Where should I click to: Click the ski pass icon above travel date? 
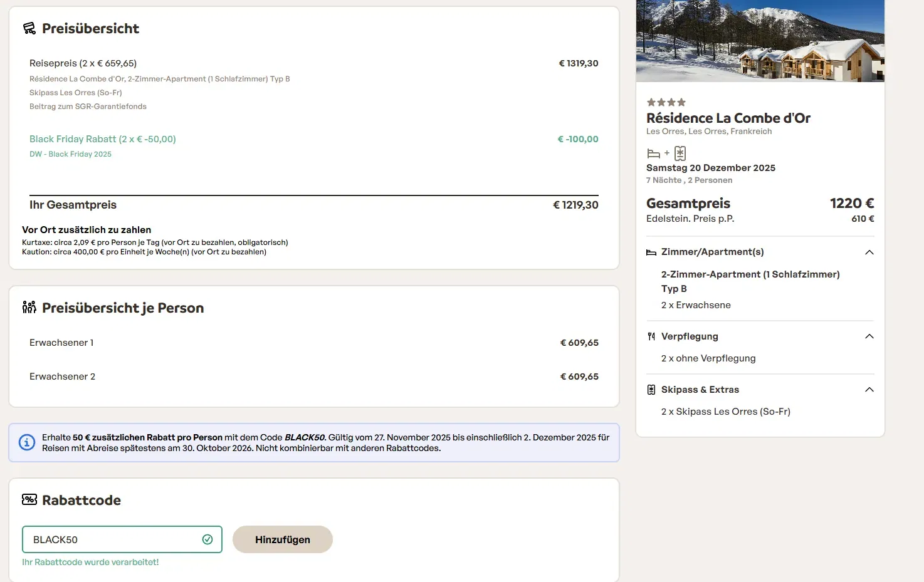[680, 153]
